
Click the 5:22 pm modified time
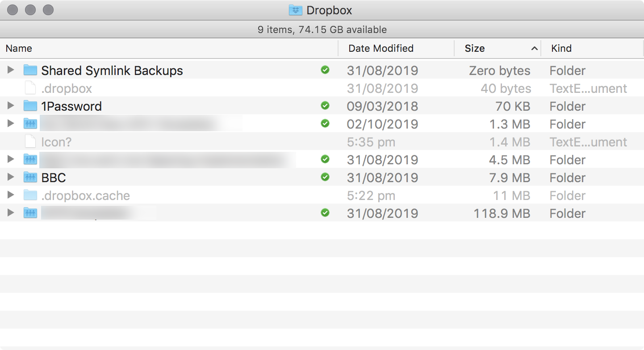coord(371,196)
